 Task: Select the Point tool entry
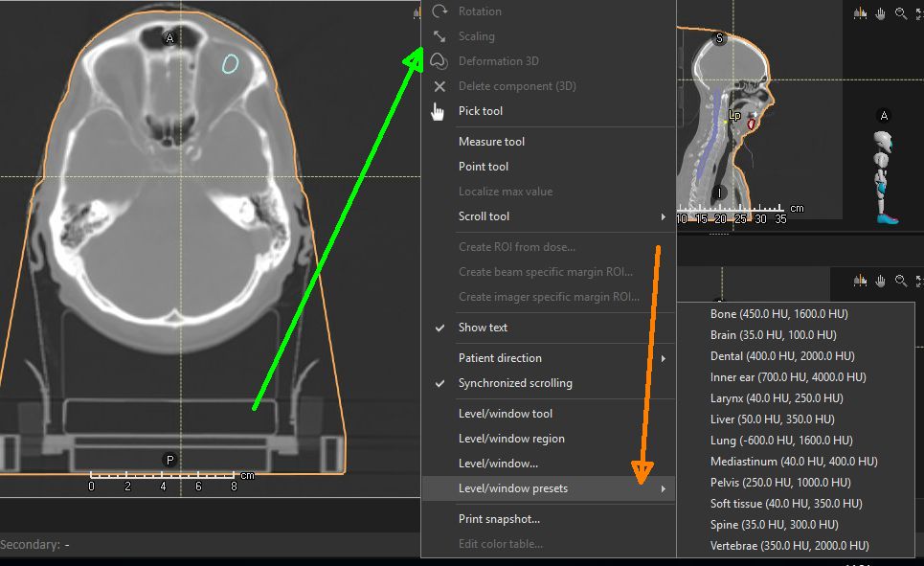tap(485, 167)
